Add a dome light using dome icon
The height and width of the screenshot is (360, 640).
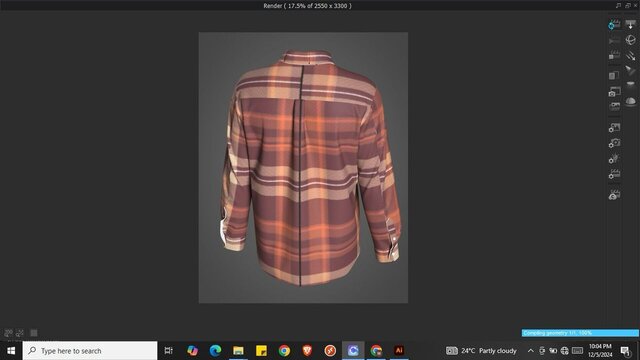[631, 101]
